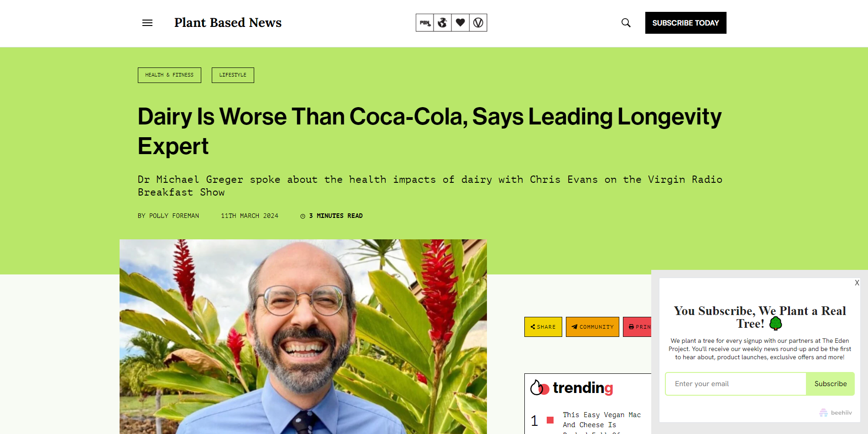
Task: Close the subscribe popup with X
Action: 857,283
